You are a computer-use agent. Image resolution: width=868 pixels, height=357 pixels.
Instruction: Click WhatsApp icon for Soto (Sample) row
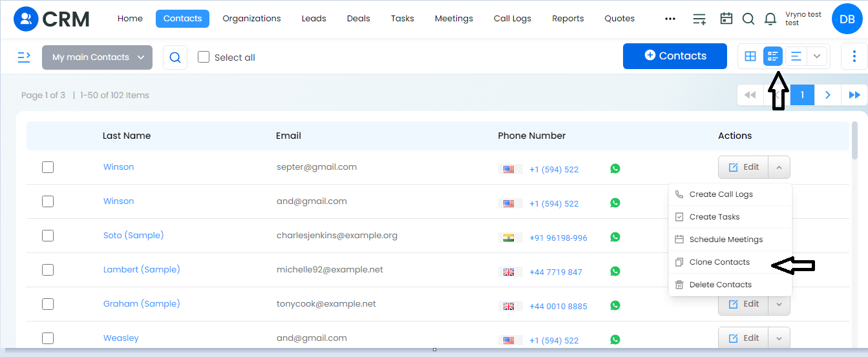click(x=615, y=237)
